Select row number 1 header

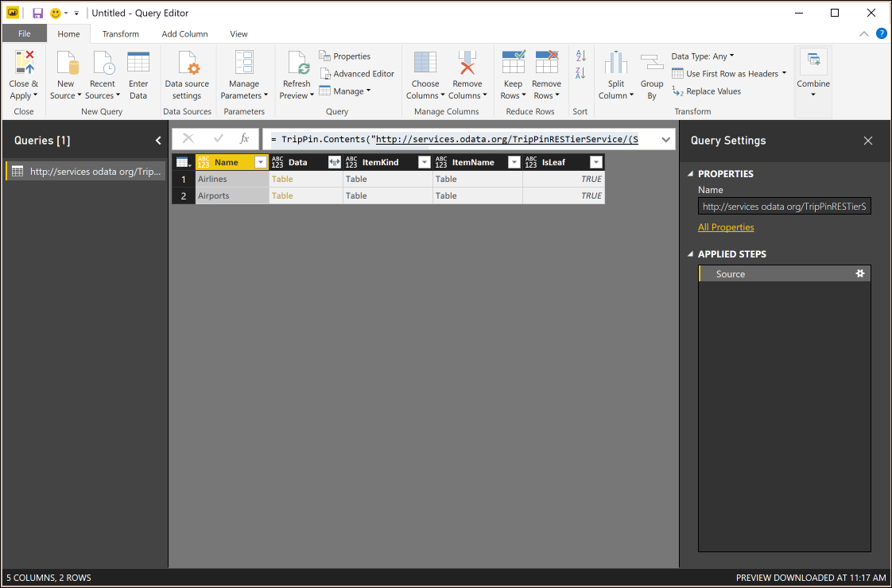pyautogui.click(x=183, y=179)
